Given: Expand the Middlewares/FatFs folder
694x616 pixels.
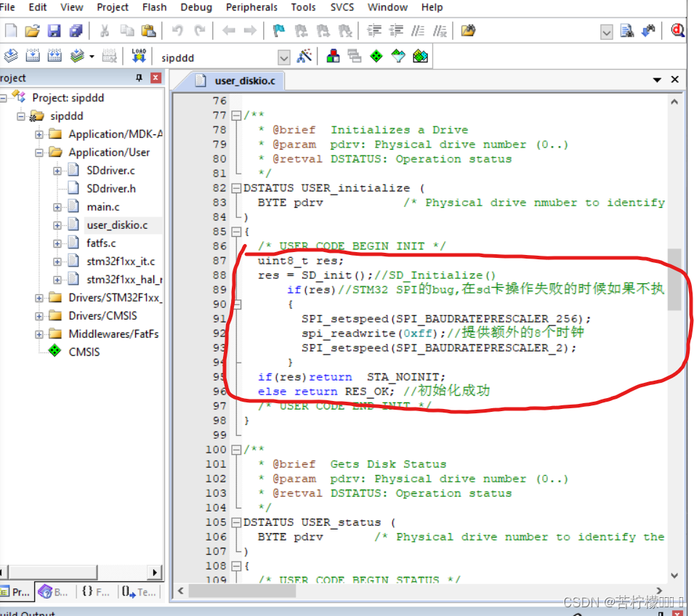Looking at the screenshot, I should (39, 334).
